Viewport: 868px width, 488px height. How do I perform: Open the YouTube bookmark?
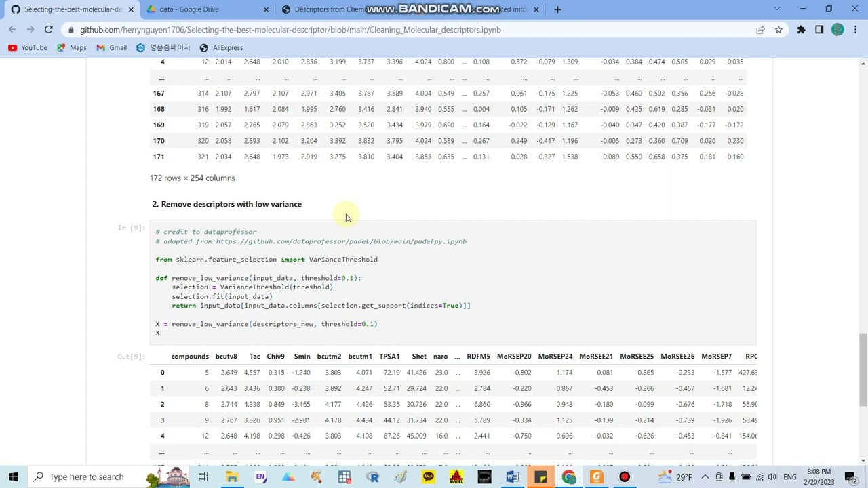pos(28,47)
